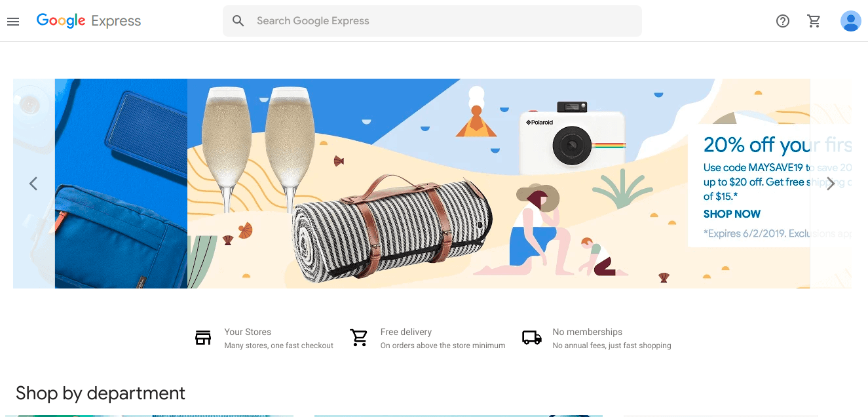This screenshot has height=417, width=868.
Task: Click the Free delivery cart icon
Action: 359,337
